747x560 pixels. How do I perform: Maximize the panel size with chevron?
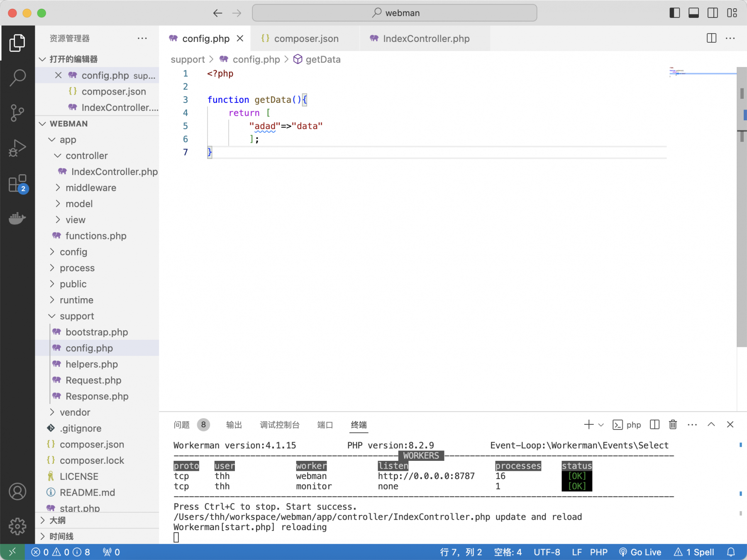tap(711, 424)
